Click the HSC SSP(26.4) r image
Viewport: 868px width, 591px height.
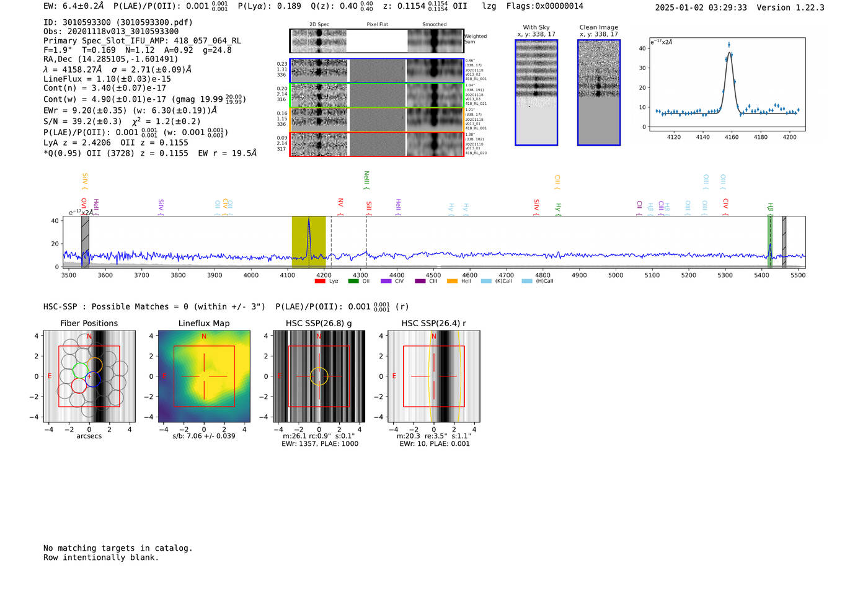(434, 376)
